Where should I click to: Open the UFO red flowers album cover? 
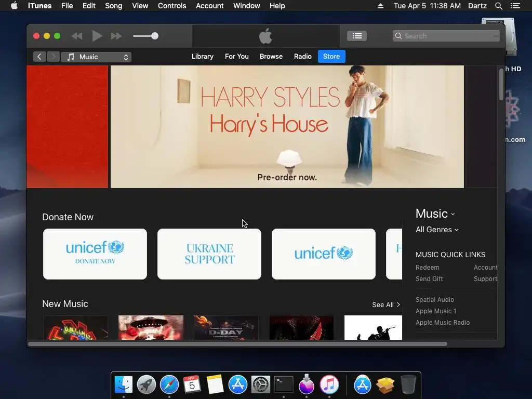151,328
